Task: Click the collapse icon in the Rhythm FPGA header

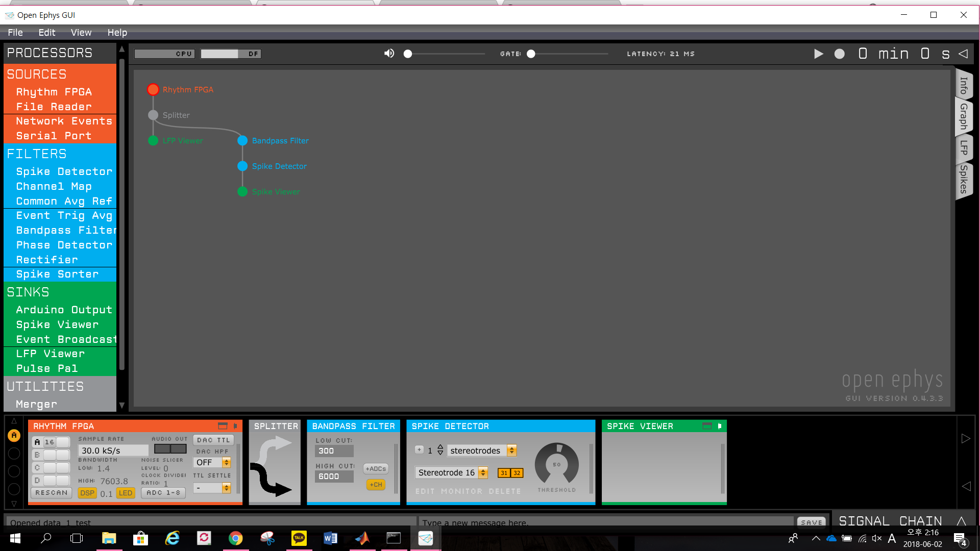Action: (223, 425)
